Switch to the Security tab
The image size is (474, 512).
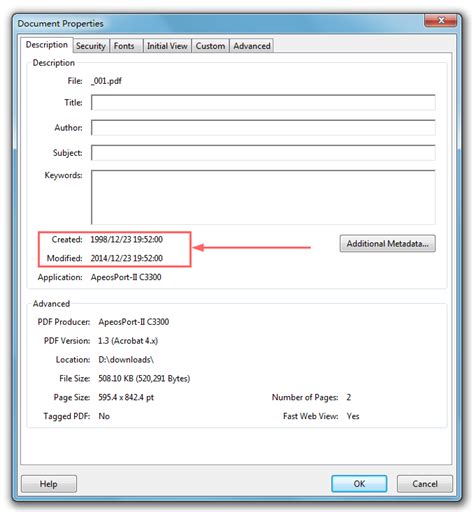pos(91,46)
